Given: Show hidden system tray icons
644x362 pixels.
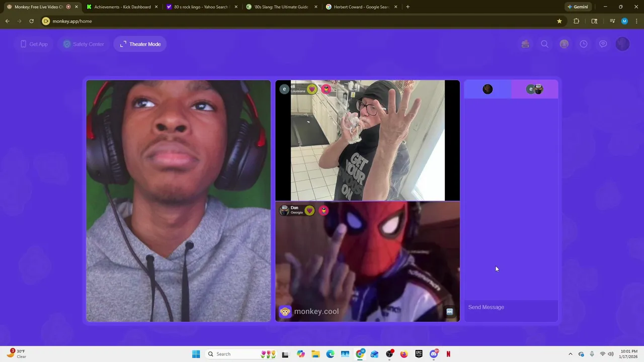Looking at the screenshot, I should point(570,354).
